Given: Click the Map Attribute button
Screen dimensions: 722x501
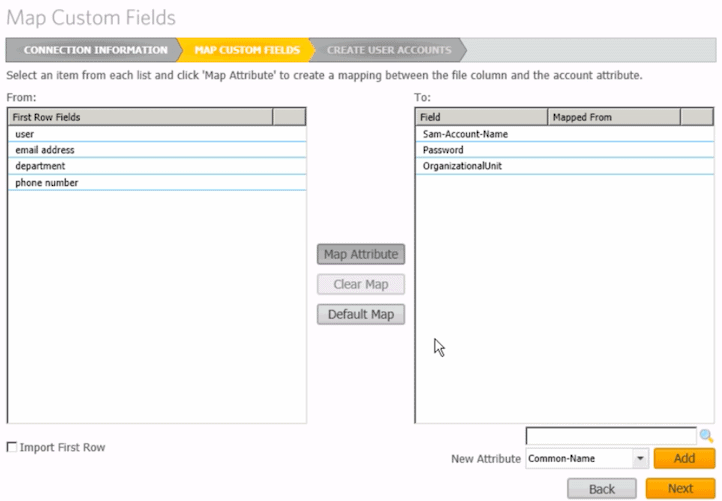Looking at the screenshot, I should point(361,254).
